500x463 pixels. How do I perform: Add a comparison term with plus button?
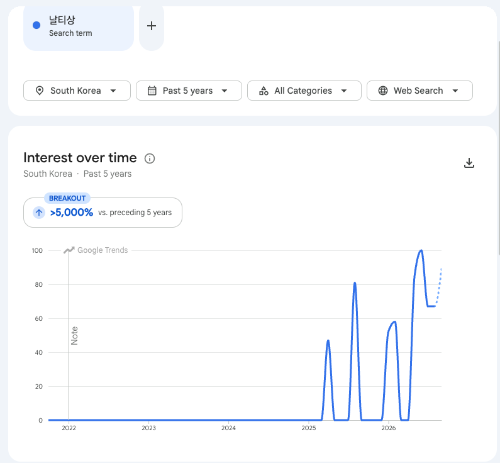coord(151,26)
